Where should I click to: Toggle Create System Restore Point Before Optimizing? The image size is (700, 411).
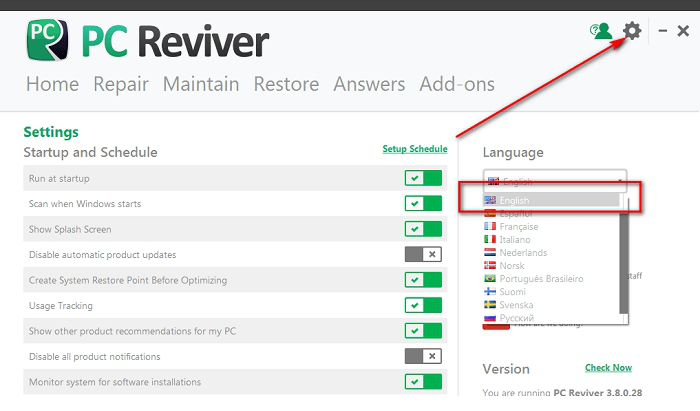click(423, 280)
